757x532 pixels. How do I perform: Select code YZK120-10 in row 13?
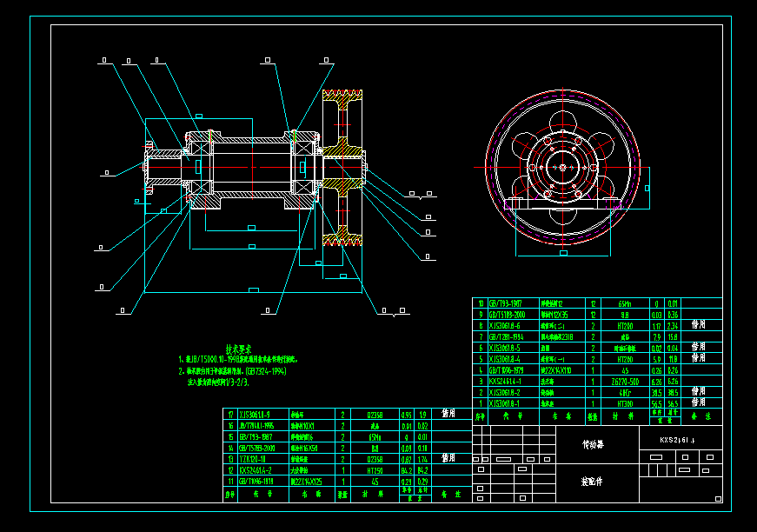point(253,459)
